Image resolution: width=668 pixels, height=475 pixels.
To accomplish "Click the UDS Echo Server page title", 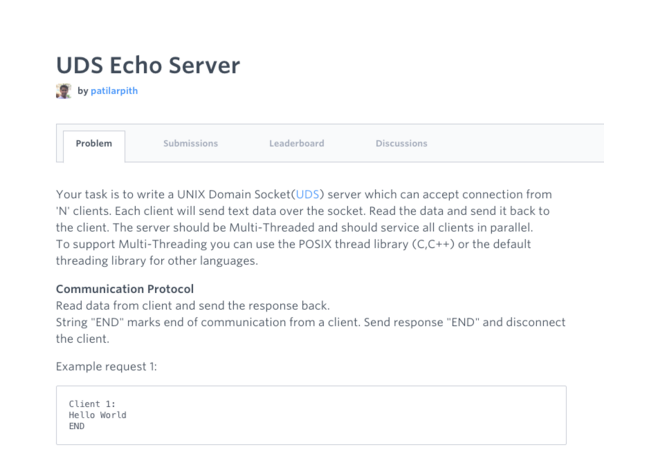I will [x=148, y=64].
